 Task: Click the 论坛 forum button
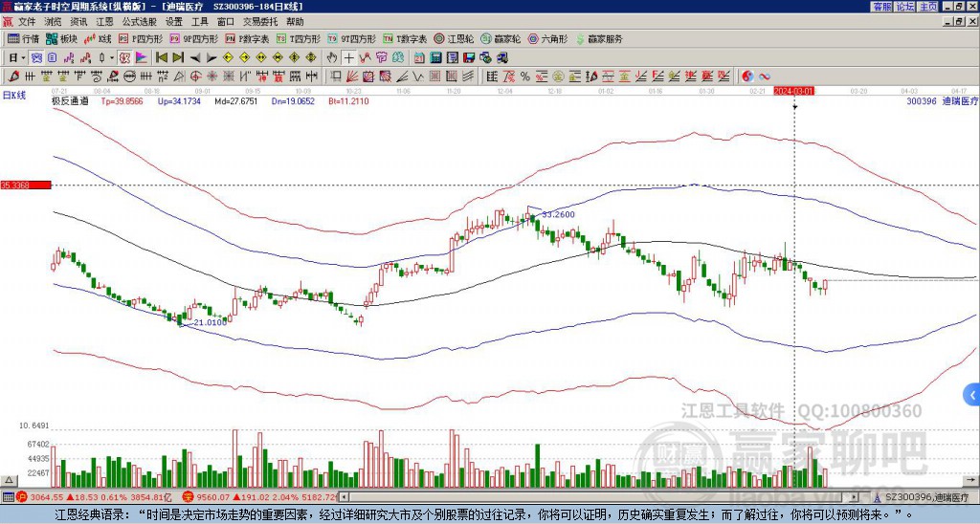[x=905, y=7]
